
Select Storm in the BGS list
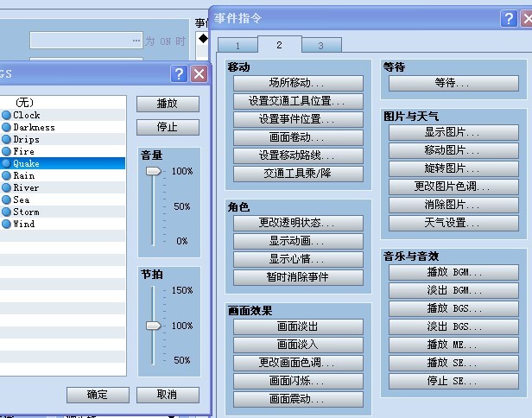click(63, 212)
